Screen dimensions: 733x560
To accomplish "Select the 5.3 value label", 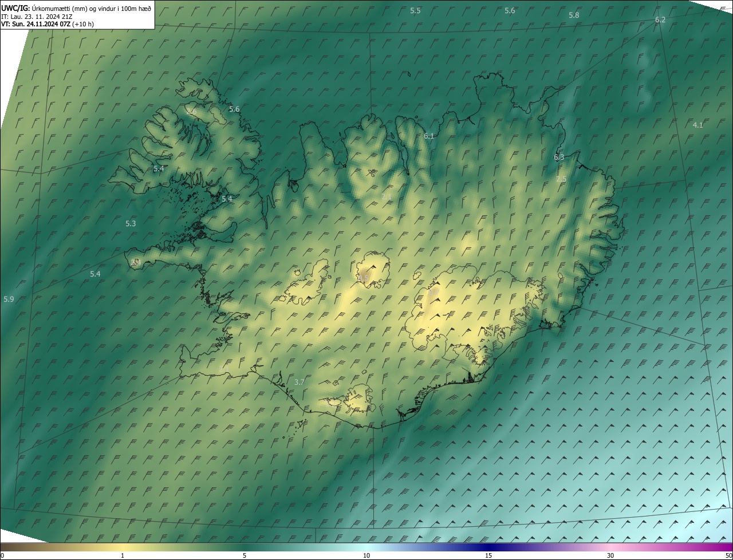I will tap(131, 224).
